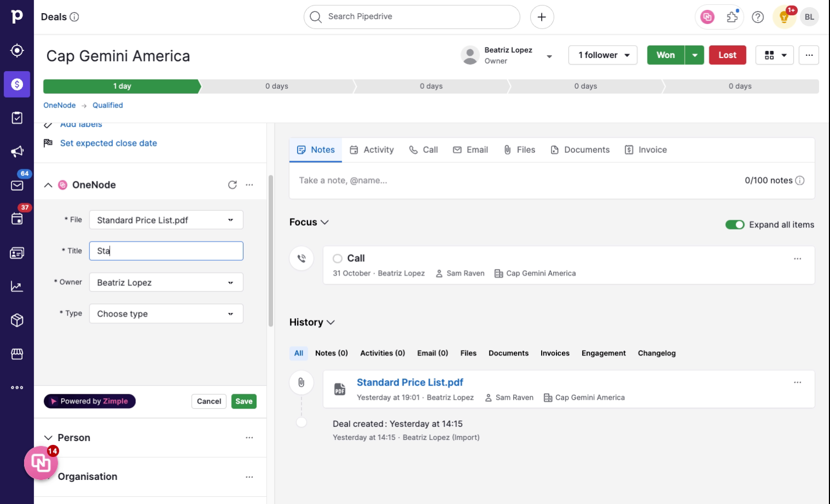The width and height of the screenshot is (830, 504).
Task: Open Organisation section three-dots options
Action: click(x=249, y=477)
